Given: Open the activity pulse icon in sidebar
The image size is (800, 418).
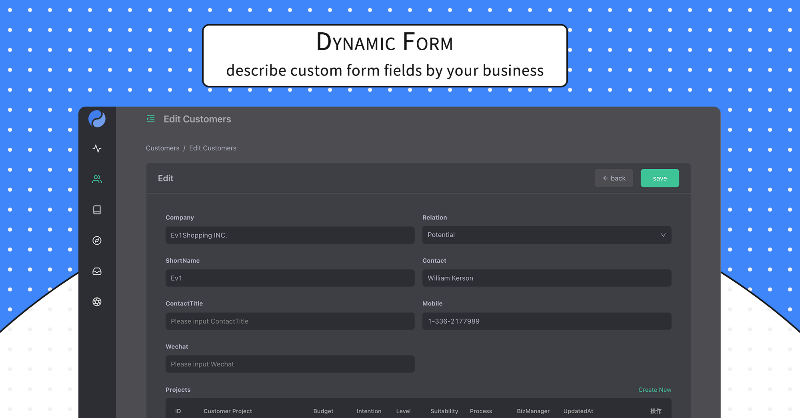Looking at the screenshot, I should point(97,149).
